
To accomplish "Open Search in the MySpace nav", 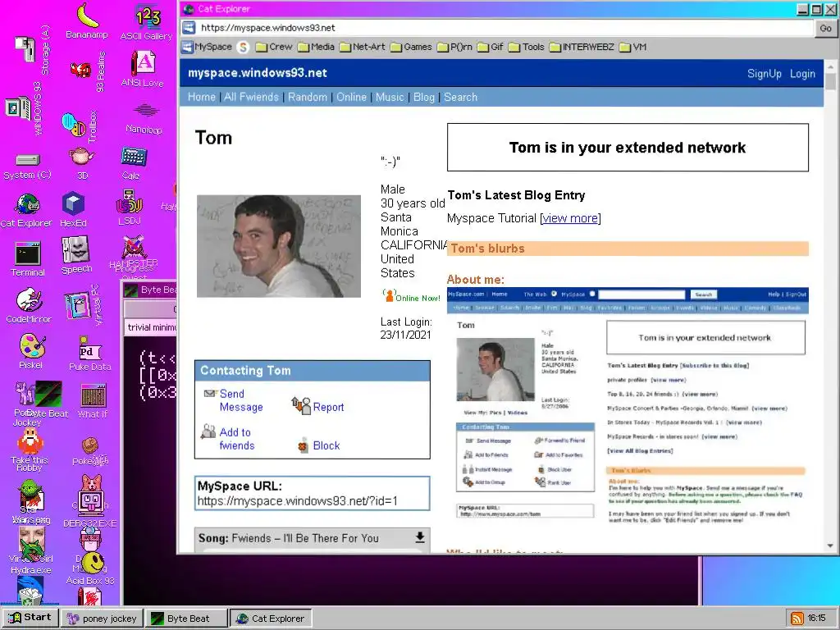I will (460, 97).
